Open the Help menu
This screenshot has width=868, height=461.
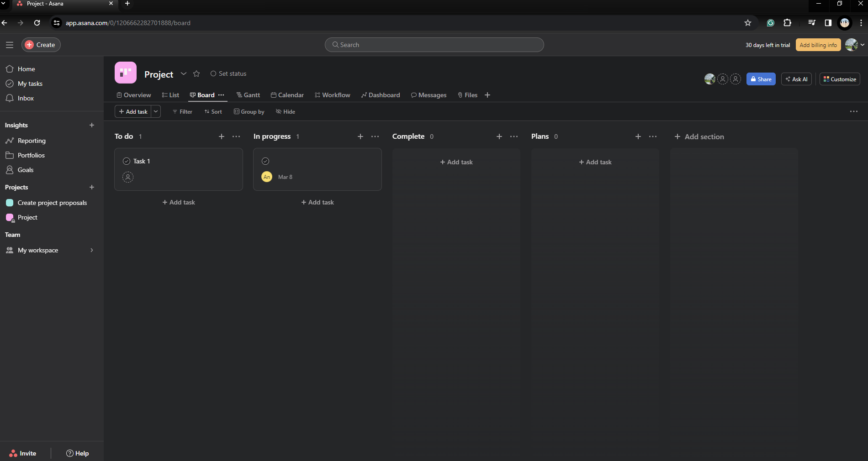tap(78, 453)
